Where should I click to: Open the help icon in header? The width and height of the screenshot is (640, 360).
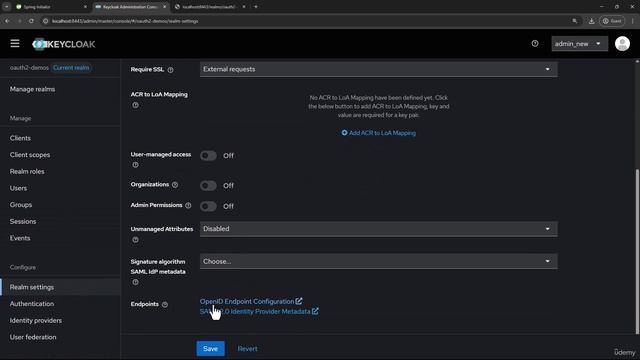point(535,43)
